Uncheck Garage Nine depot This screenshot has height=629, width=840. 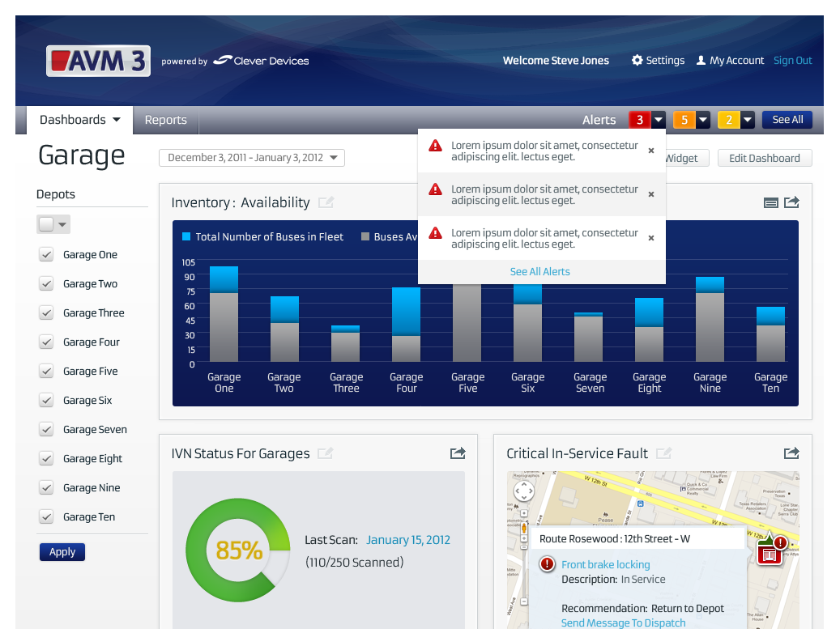pyautogui.click(x=47, y=487)
